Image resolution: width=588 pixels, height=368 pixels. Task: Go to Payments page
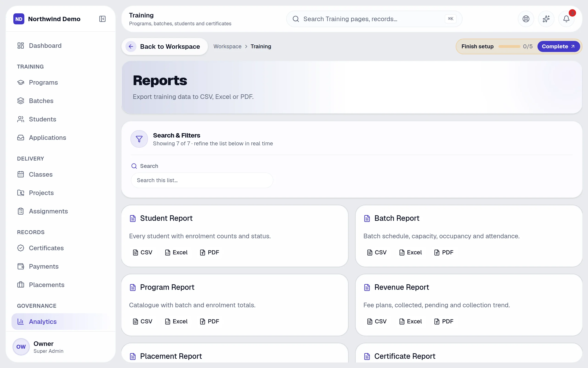pyautogui.click(x=60, y=266)
